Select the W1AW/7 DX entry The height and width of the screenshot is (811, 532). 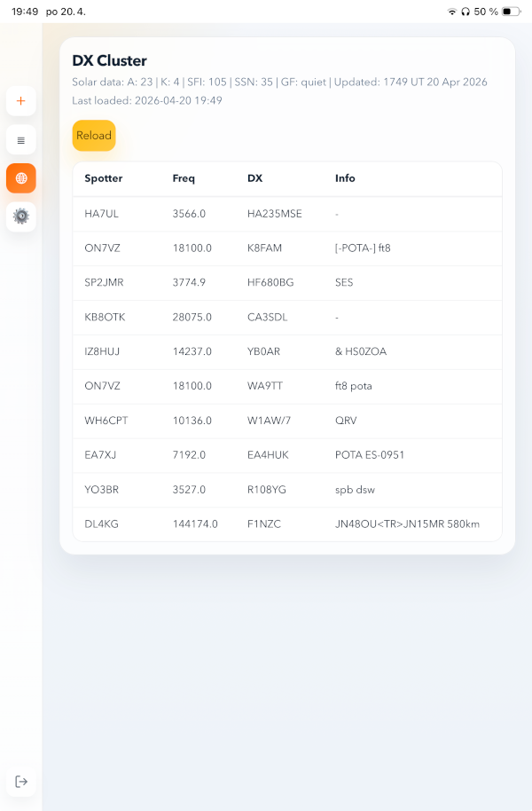pyautogui.click(x=268, y=421)
